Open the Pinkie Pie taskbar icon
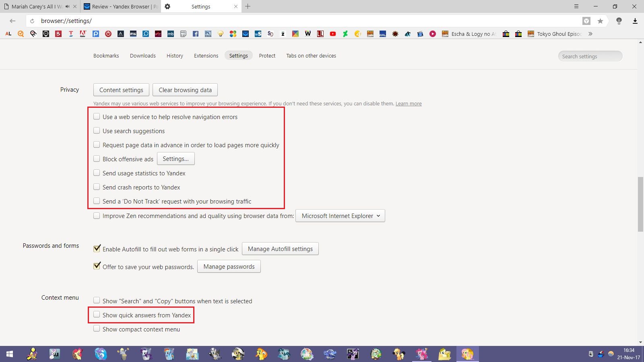This screenshot has height=362, width=644. point(422,354)
